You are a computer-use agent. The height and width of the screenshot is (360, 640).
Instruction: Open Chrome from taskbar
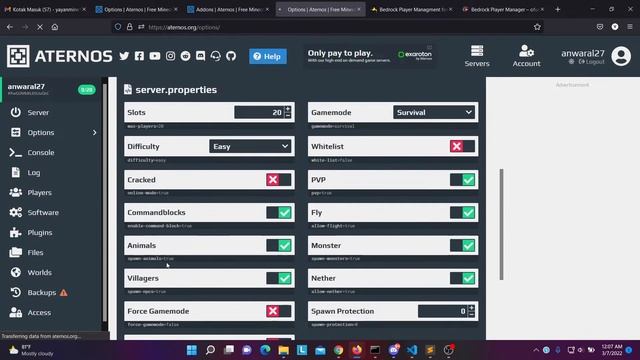[x=338, y=350]
